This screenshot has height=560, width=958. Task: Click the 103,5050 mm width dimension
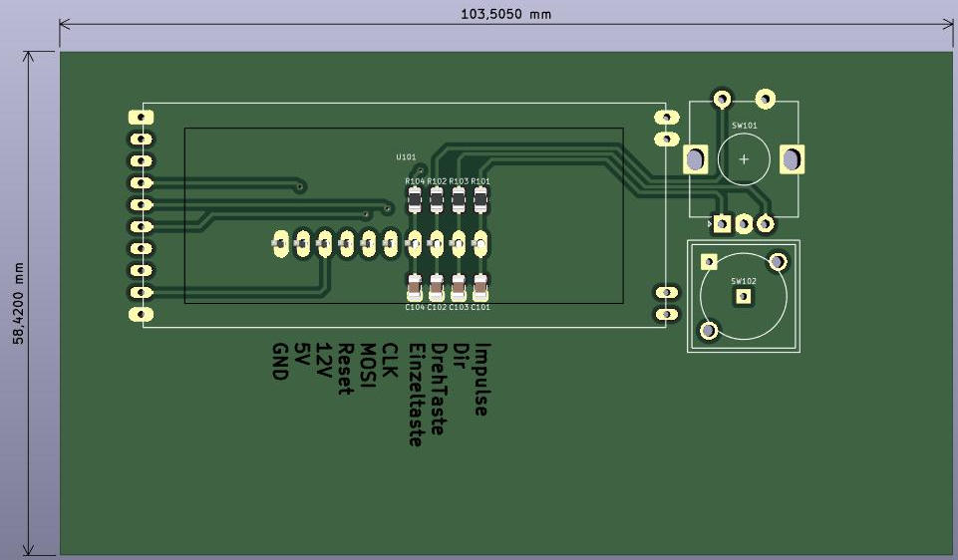tap(505, 14)
